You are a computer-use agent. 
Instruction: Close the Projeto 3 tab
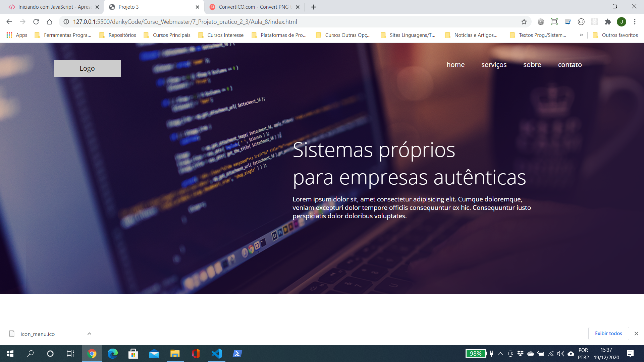[197, 7]
